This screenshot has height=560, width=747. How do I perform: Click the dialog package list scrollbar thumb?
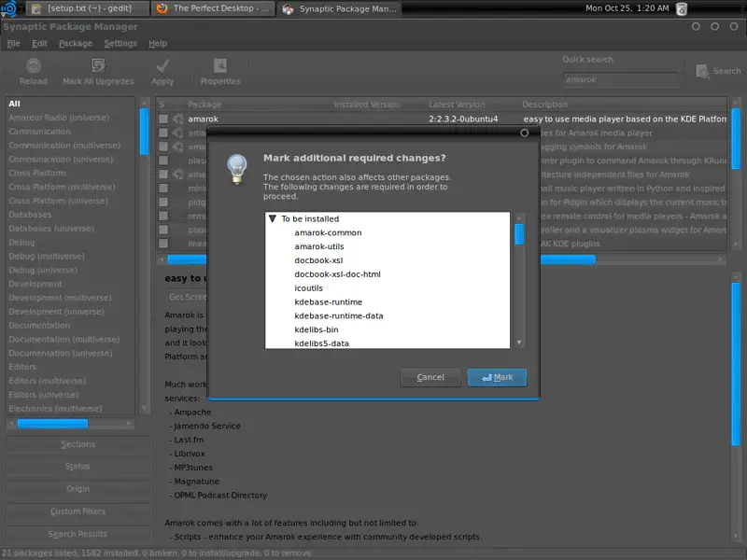click(x=519, y=234)
